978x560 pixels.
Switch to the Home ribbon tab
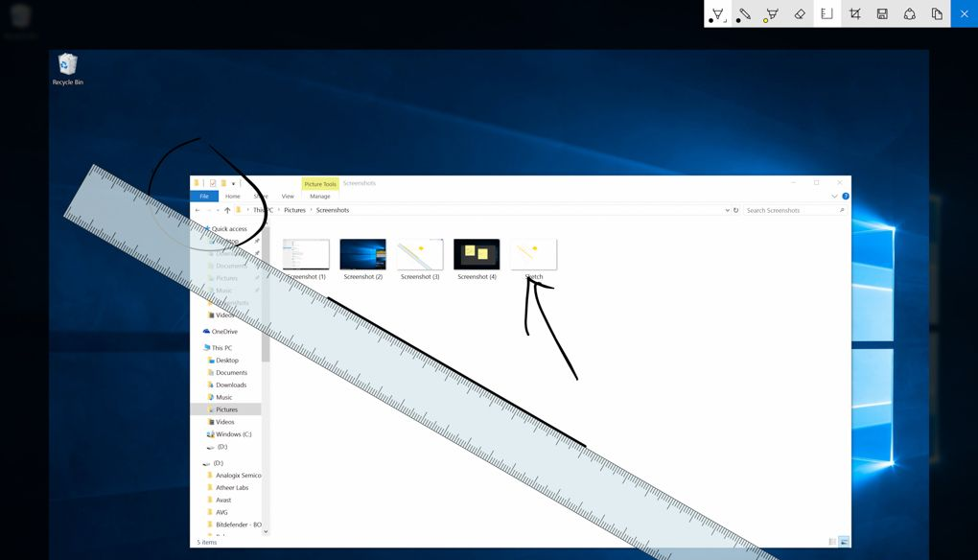(x=233, y=197)
